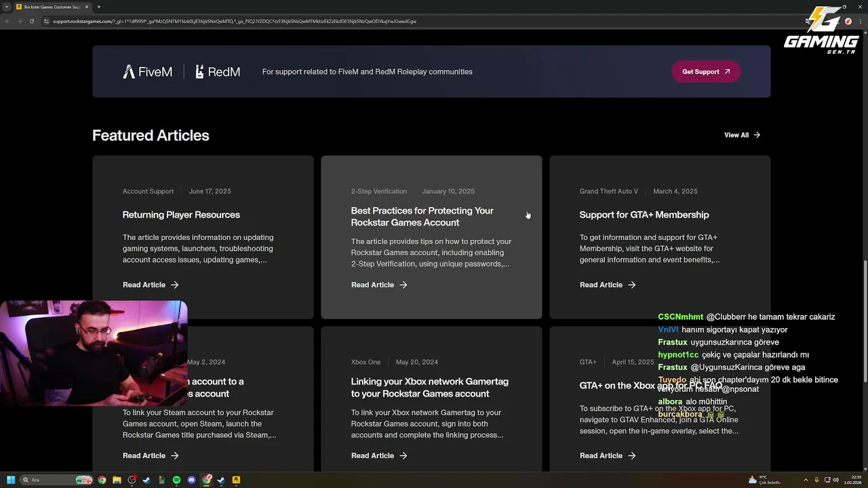Click the Featured Articles heading
868x488 pixels.
click(151, 136)
